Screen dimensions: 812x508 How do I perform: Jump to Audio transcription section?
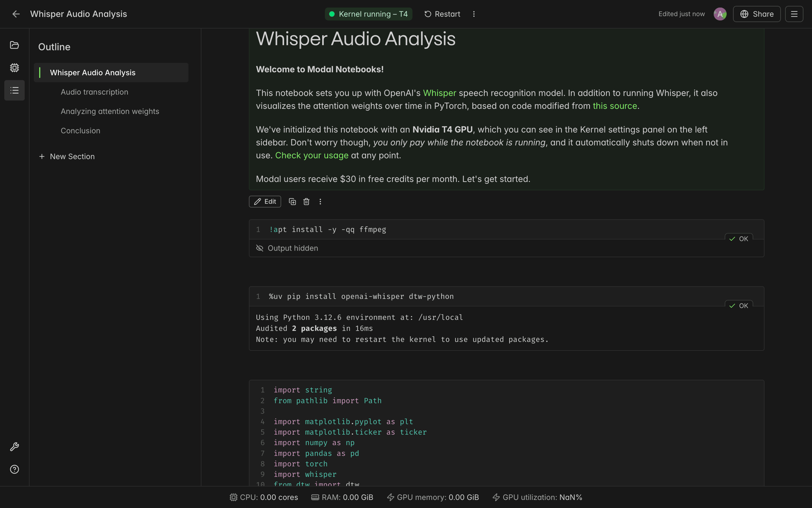[94, 92]
